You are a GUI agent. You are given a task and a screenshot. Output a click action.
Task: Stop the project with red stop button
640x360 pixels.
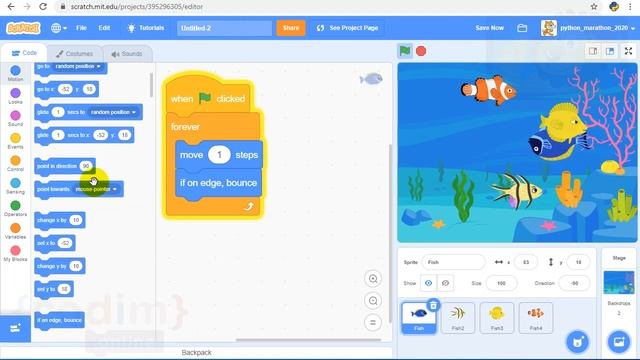pyautogui.click(x=421, y=51)
